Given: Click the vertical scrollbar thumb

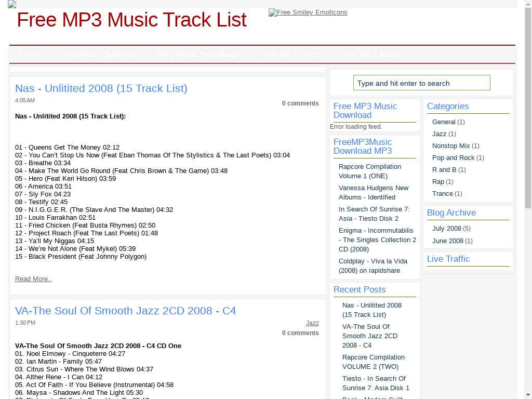Looking at the screenshot, I should (x=528, y=104).
